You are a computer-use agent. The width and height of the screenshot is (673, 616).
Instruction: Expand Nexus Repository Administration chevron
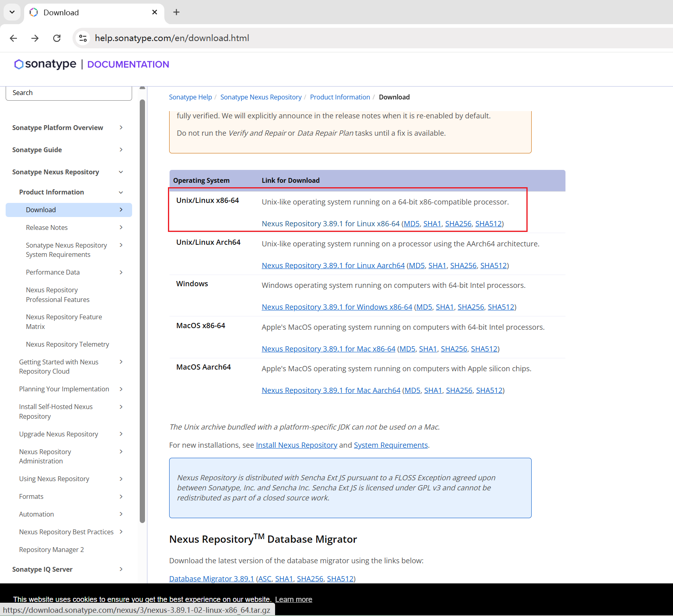click(x=121, y=452)
